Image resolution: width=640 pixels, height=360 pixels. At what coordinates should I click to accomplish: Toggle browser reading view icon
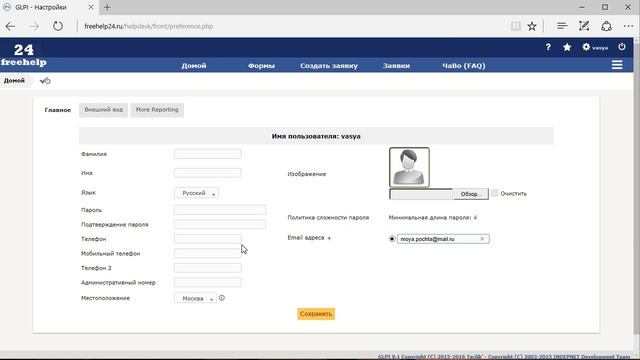[516, 26]
